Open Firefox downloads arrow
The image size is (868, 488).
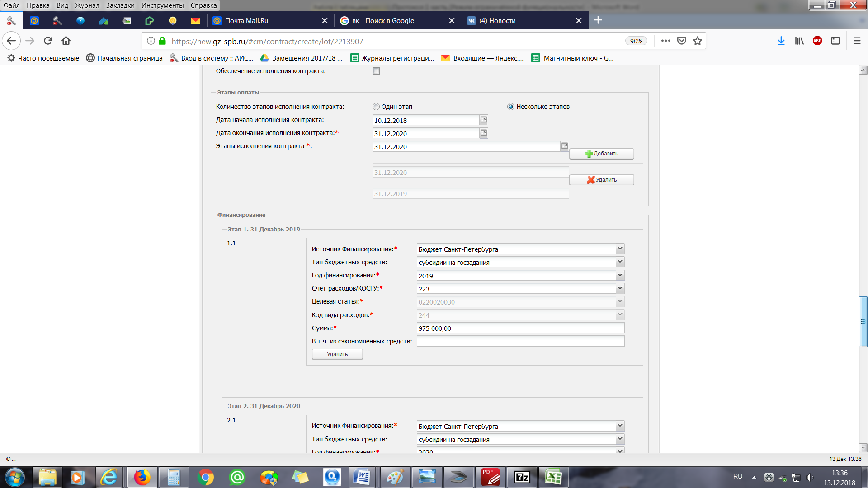click(781, 41)
